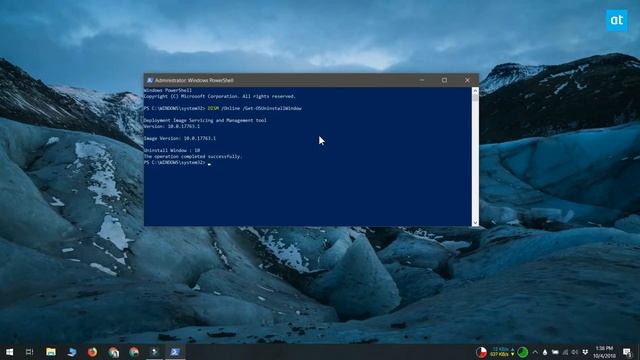Open the Dropbox tray icon
This screenshot has height=360, width=640.
coord(585,352)
